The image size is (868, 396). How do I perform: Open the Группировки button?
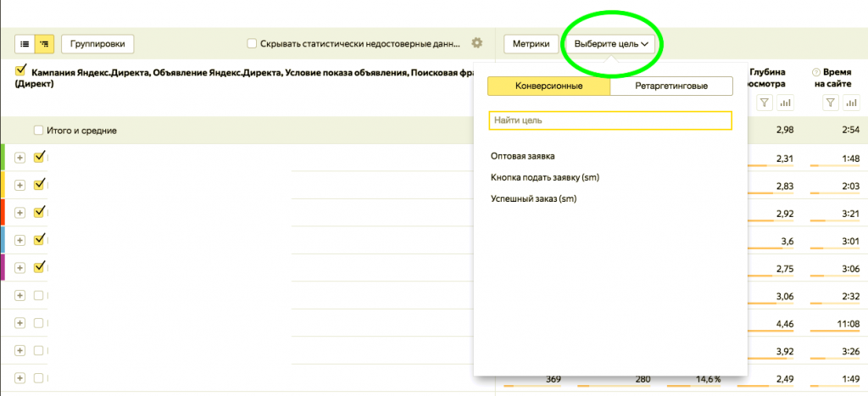tap(97, 42)
